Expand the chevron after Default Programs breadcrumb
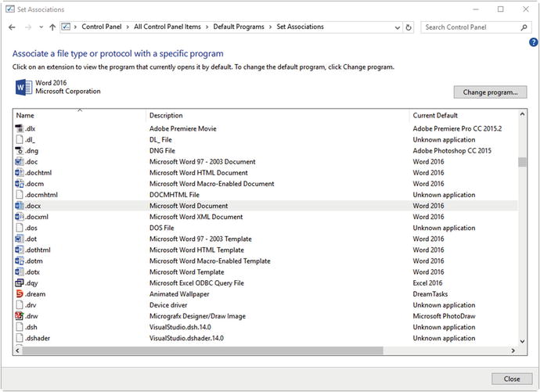The width and height of the screenshot is (540, 392). click(270, 27)
